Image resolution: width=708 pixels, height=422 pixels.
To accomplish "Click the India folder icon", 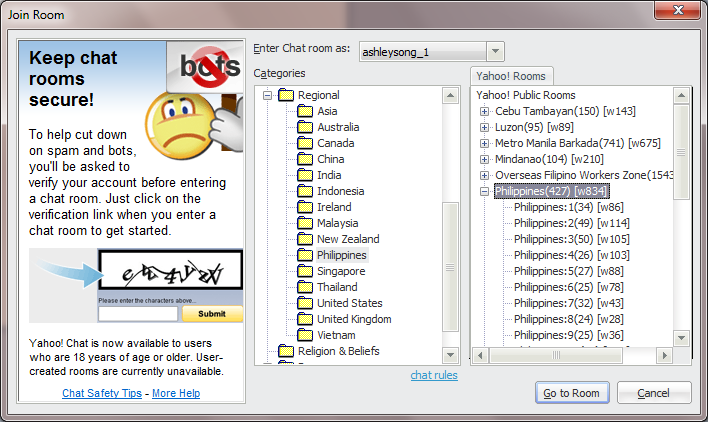I will pyautogui.click(x=305, y=175).
